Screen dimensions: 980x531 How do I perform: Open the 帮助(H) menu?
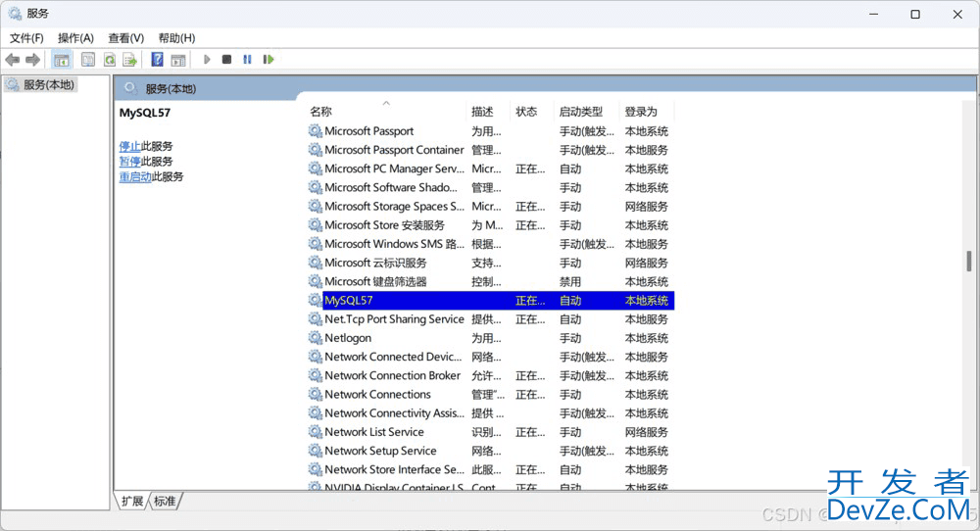click(176, 38)
